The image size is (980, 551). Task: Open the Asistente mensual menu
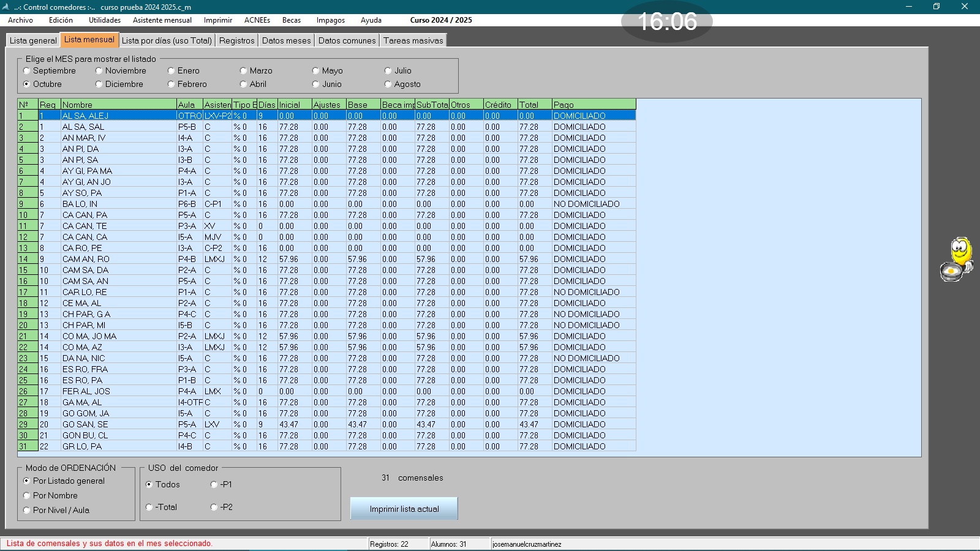point(162,20)
